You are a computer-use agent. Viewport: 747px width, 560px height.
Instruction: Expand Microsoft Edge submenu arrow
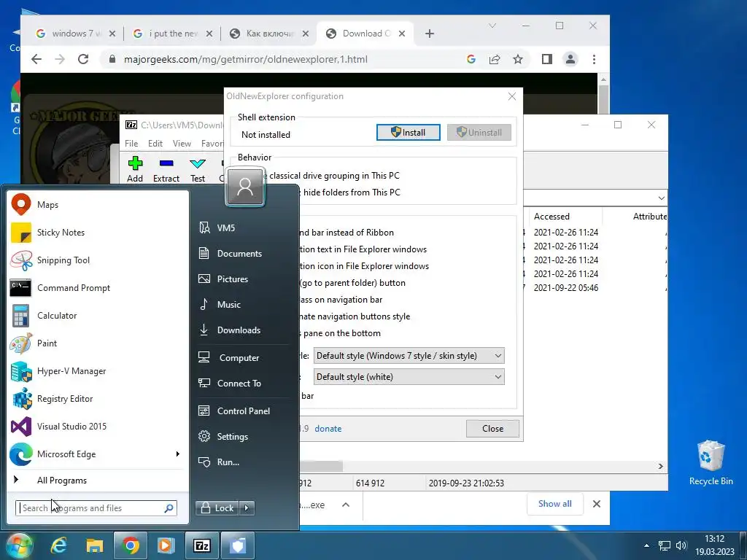click(178, 454)
